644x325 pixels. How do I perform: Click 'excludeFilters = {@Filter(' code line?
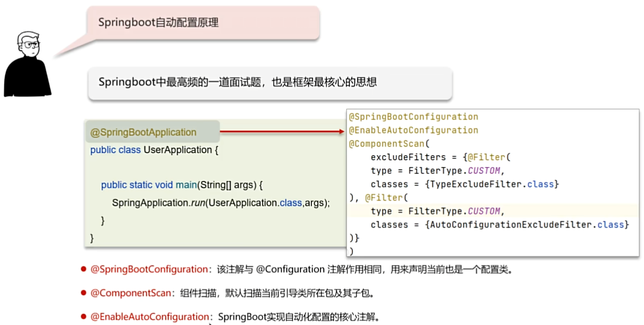(441, 158)
